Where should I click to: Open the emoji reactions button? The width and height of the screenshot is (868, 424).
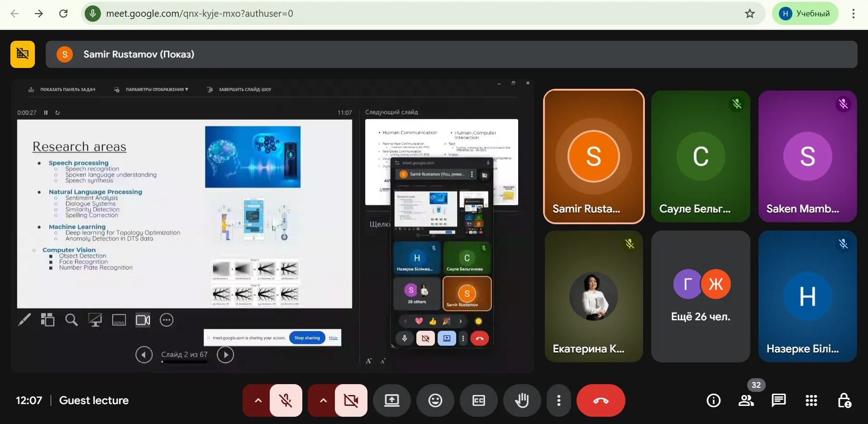435,400
